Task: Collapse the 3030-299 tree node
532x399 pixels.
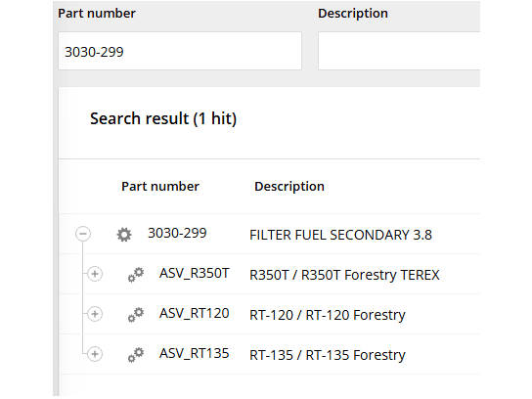Action: [x=83, y=234]
